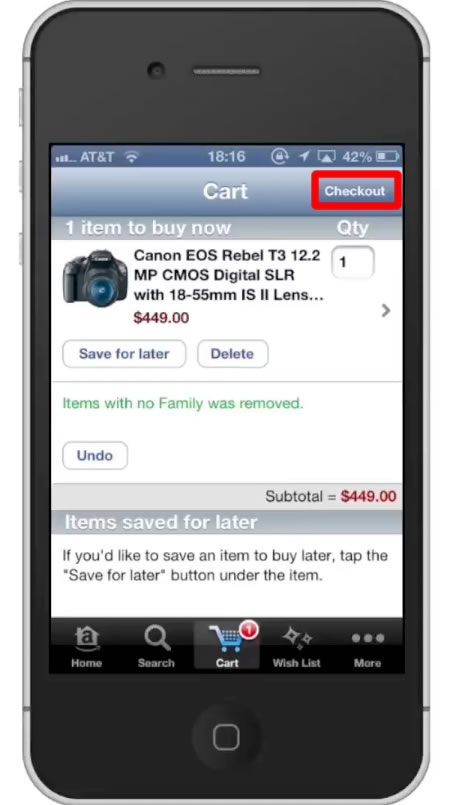The image size is (451, 805).
Task: Tap the battery icon in status bar
Action: [387, 157]
